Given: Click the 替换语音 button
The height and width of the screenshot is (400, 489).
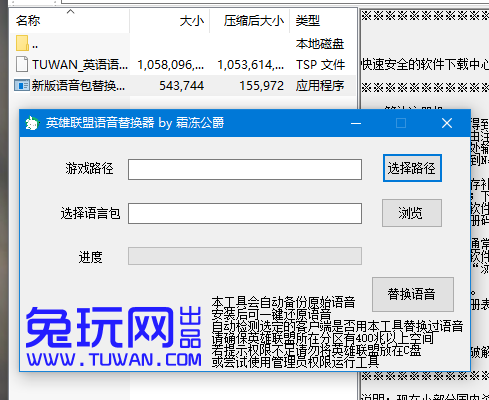Looking at the screenshot, I should pos(413,294).
